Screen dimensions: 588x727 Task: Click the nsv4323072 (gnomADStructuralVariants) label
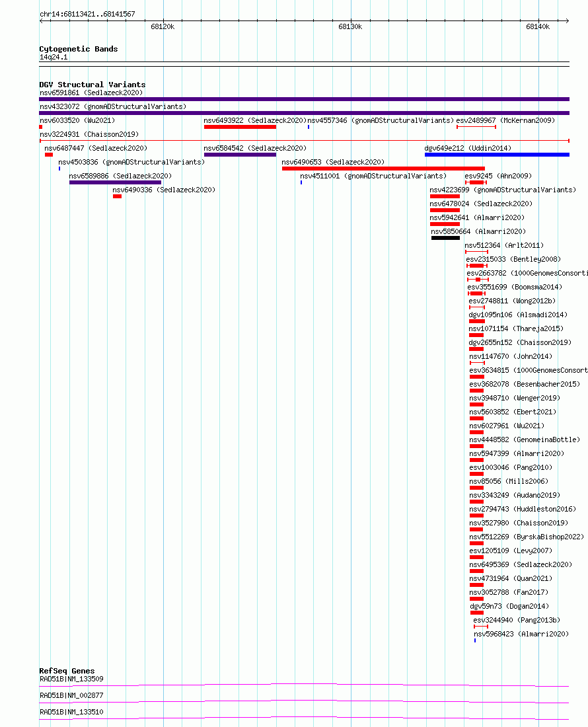click(113, 106)
